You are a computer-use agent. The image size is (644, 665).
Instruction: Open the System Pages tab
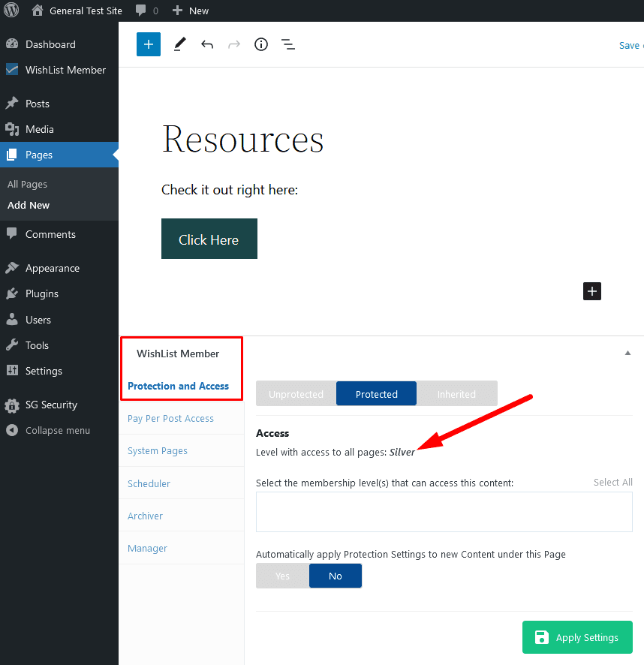[158, 451]
